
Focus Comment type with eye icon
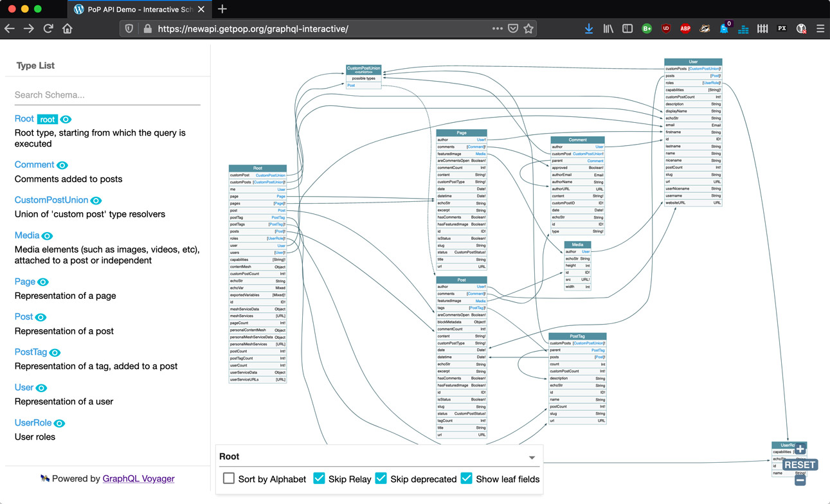click(x=62, y=165)
